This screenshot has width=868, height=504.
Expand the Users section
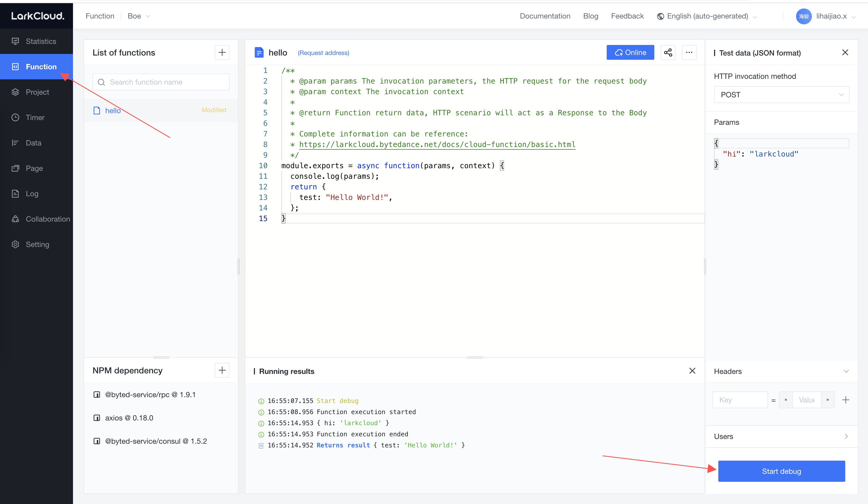(781, 437)
